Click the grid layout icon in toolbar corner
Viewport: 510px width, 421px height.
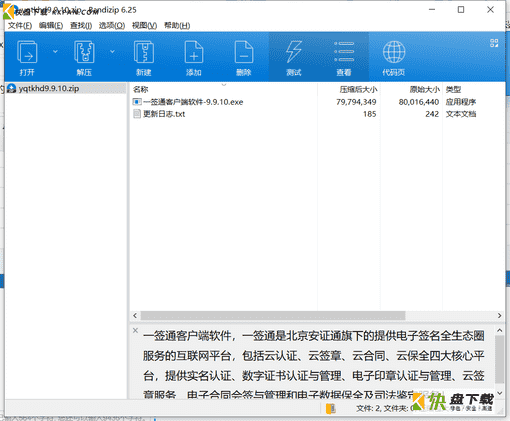494,43
